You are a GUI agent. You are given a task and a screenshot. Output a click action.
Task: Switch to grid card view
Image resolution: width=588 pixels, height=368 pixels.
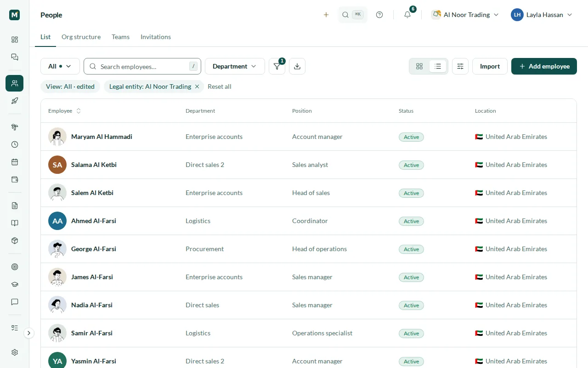419,66
